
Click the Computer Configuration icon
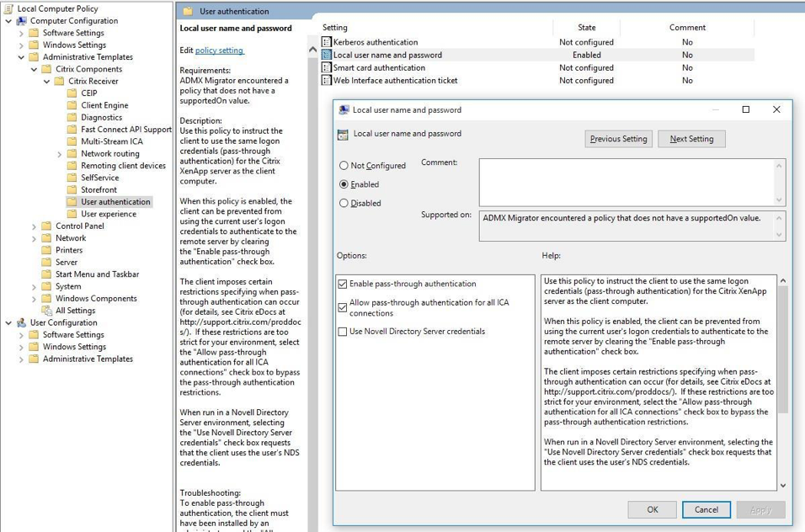[21, 21]
